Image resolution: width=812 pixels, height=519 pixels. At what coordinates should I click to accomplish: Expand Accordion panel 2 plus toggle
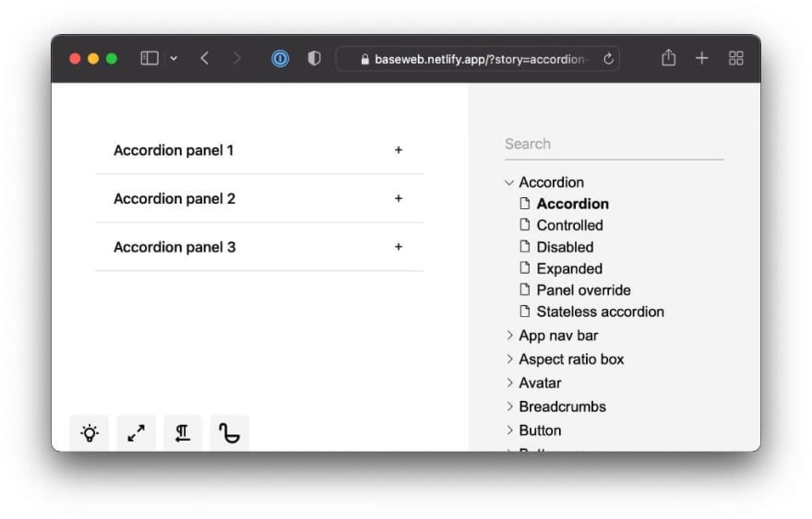tap(399, 198)
